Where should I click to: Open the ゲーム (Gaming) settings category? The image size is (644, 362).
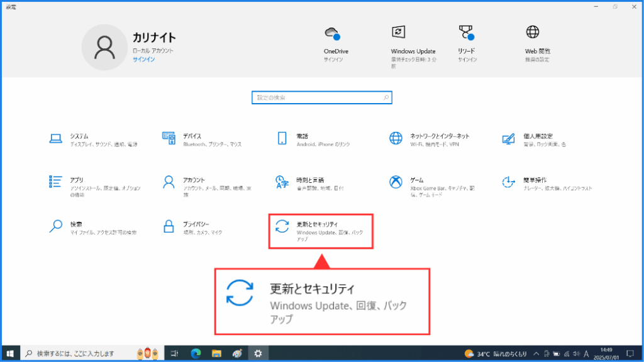click(432, 187)
